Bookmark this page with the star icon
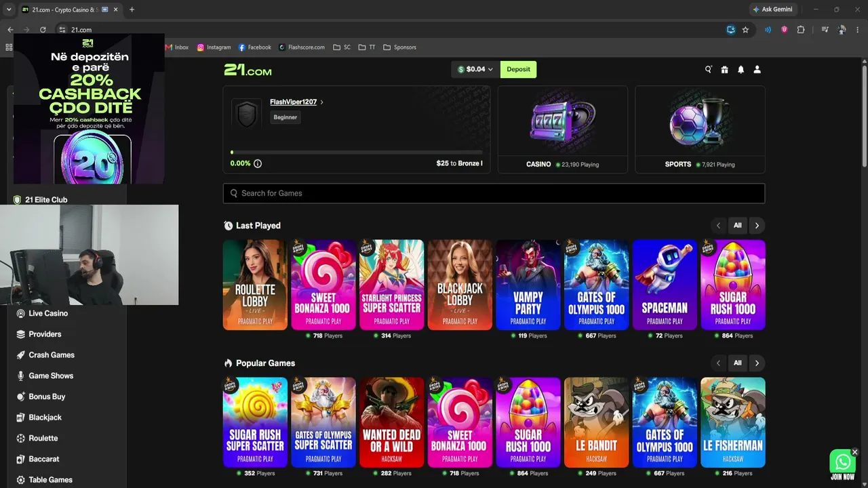 pyautogui.click(x=745, y=30)
